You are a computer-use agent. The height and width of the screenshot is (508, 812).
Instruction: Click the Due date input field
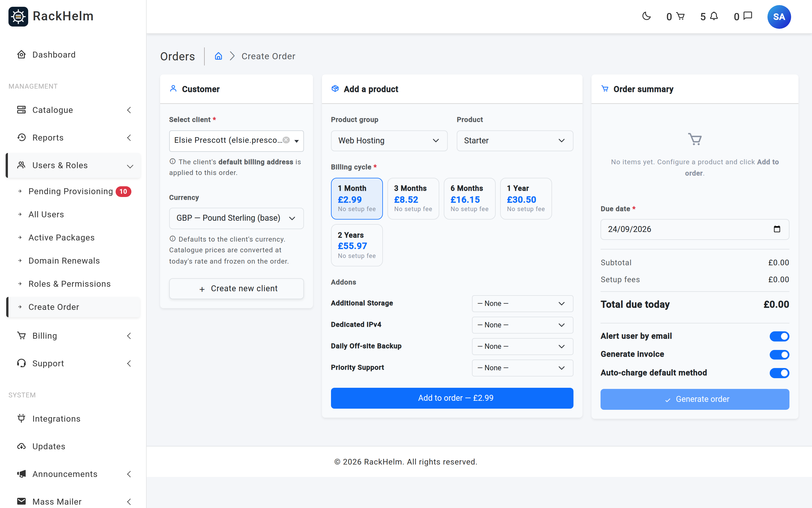coord(694,229)
